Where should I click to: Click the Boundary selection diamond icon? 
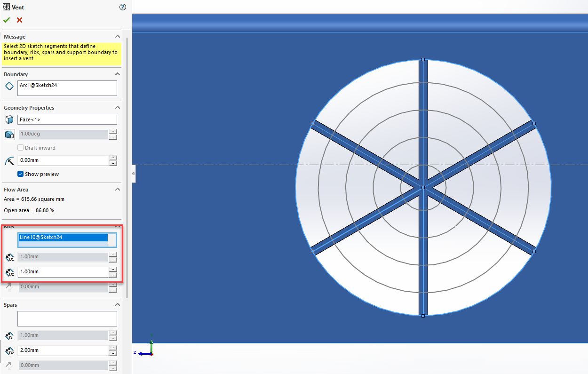pos(8,86)
